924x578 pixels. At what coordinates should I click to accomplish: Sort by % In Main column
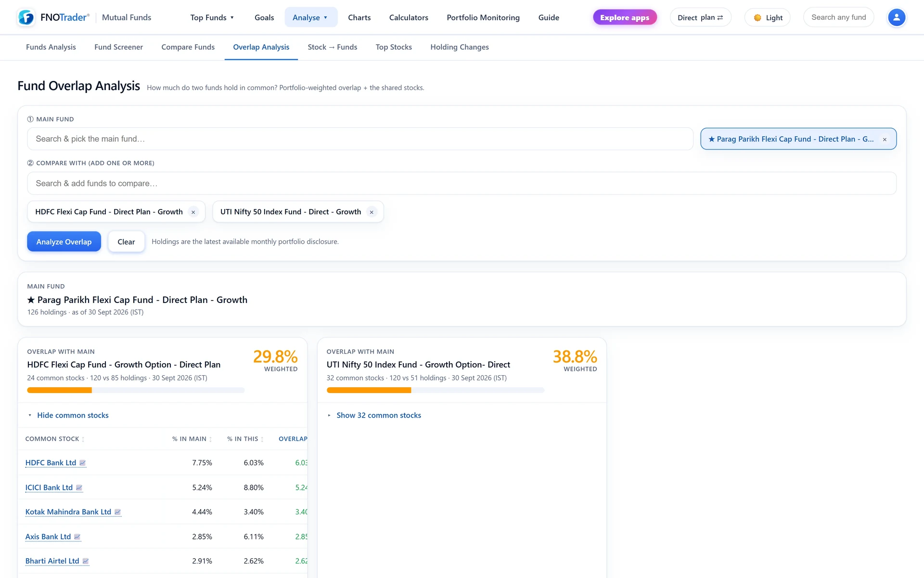(x=192, y=439)
